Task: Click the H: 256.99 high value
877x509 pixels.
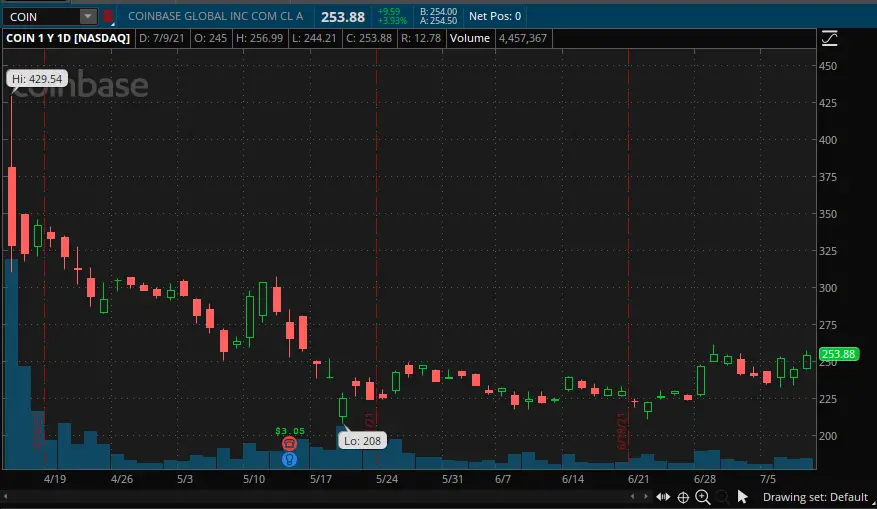Action: coord(259,38)
